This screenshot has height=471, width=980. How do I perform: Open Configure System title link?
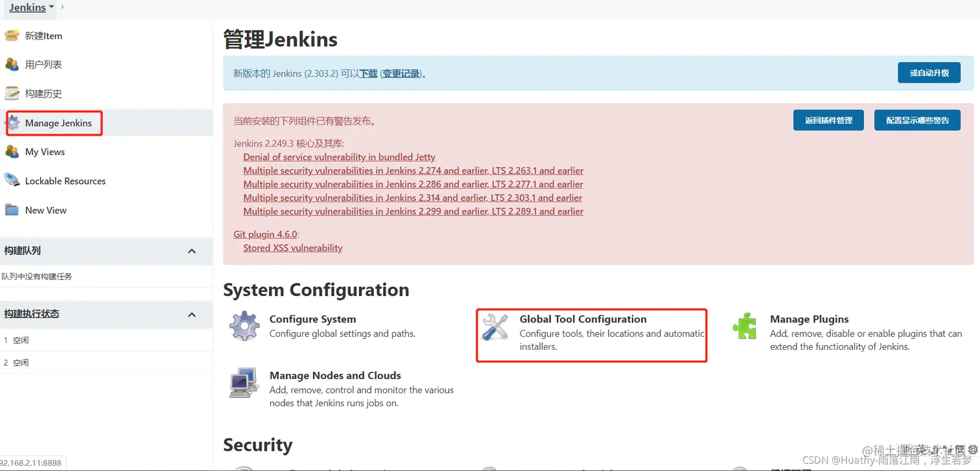click(312, 319)
